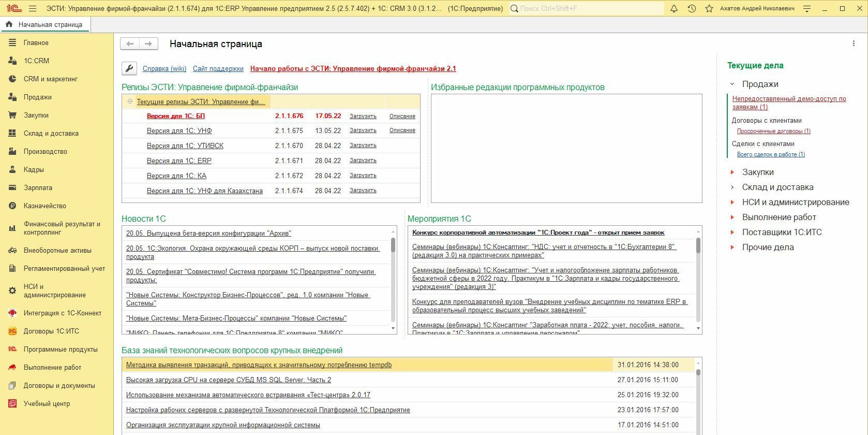Open the 1C main menu logo
Image resolution: width=868 pixels, height=435 pixels.
click(x=13, y=8)
